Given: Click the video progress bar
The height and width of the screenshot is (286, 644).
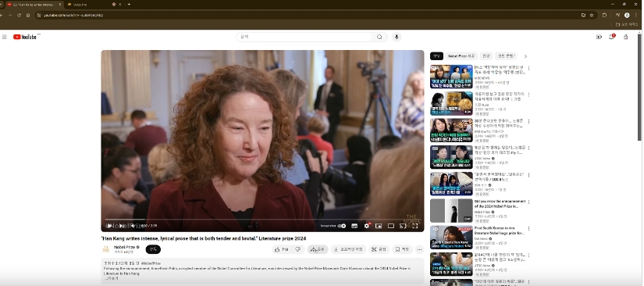Looking at the screenshot, I should pos(262,220).
